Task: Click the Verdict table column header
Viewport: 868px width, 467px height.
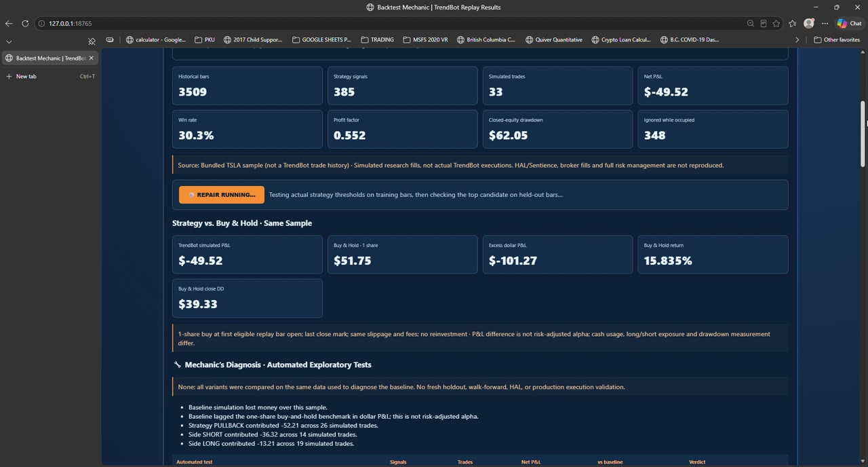Action: coord(697,462)
